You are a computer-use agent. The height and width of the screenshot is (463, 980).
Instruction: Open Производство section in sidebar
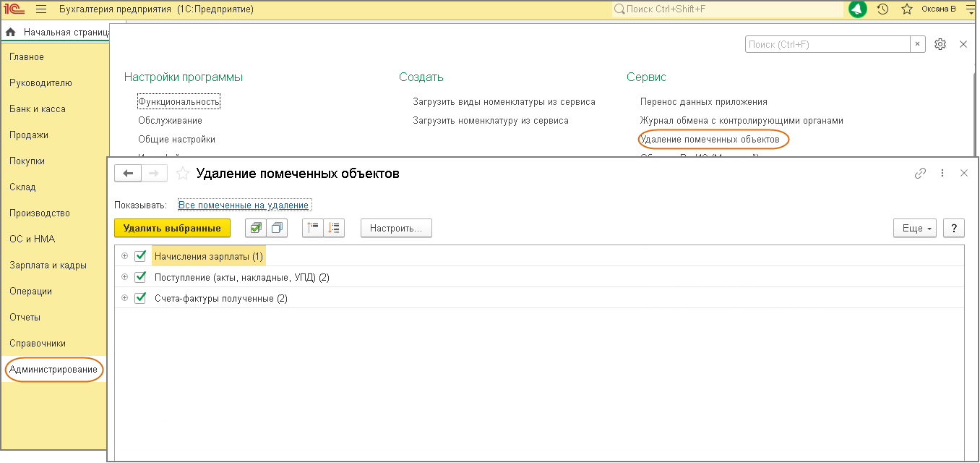[x=40, y=213]
